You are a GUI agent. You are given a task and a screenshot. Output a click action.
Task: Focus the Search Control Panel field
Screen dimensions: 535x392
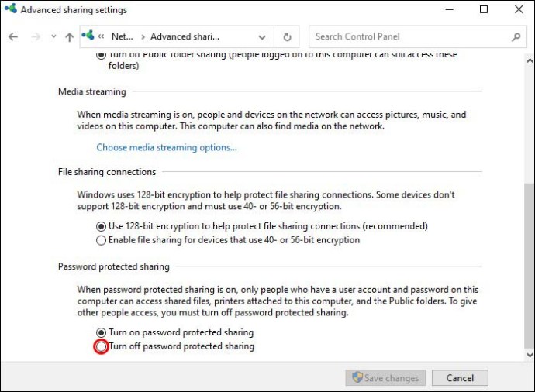[411, 36]
